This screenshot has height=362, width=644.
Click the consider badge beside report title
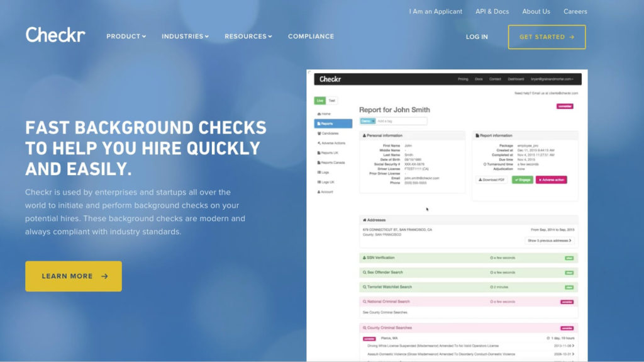click(565, 106)
